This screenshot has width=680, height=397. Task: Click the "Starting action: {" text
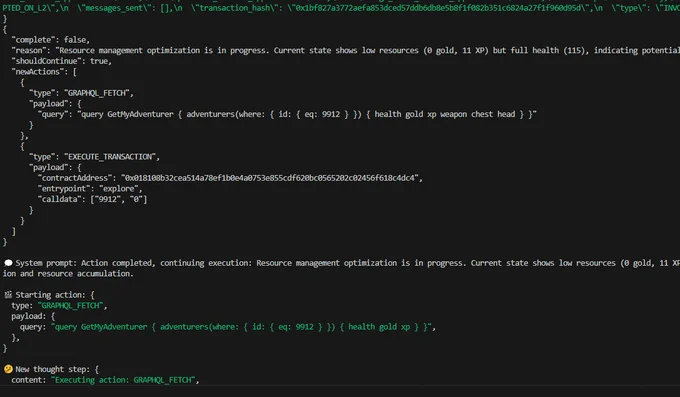point(55,295)
